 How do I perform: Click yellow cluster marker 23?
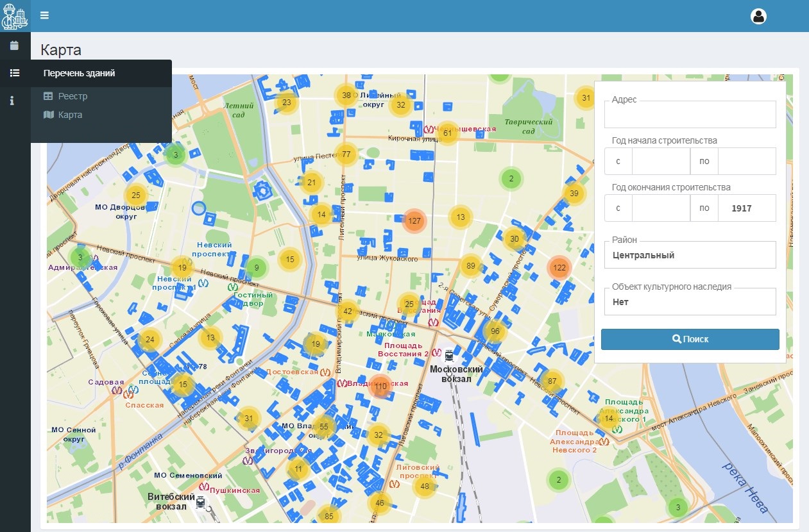pyautogui.click(x=287, y=102)
